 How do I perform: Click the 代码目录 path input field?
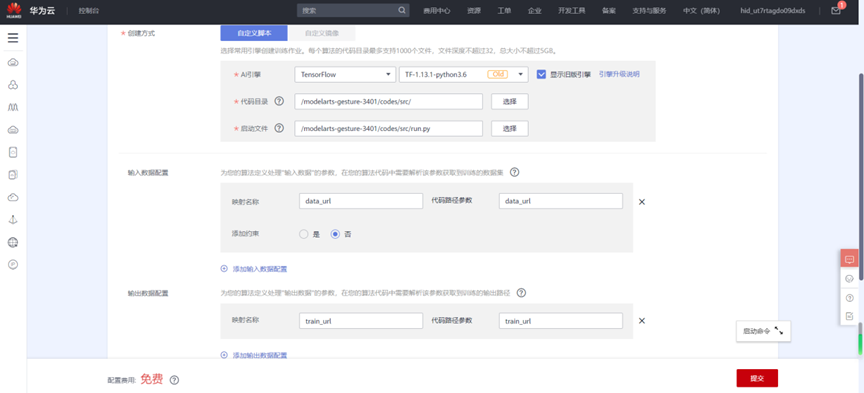point(388,101)
